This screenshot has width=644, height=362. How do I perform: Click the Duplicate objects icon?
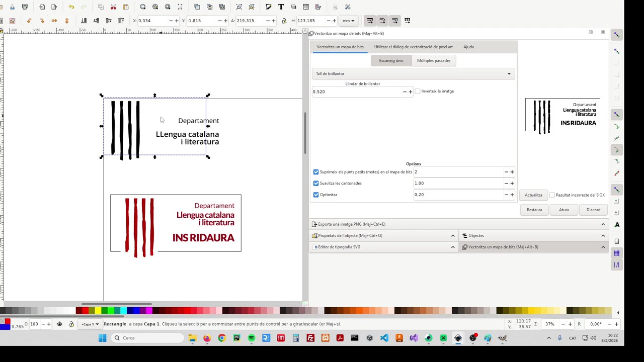(x=197, y=7)
